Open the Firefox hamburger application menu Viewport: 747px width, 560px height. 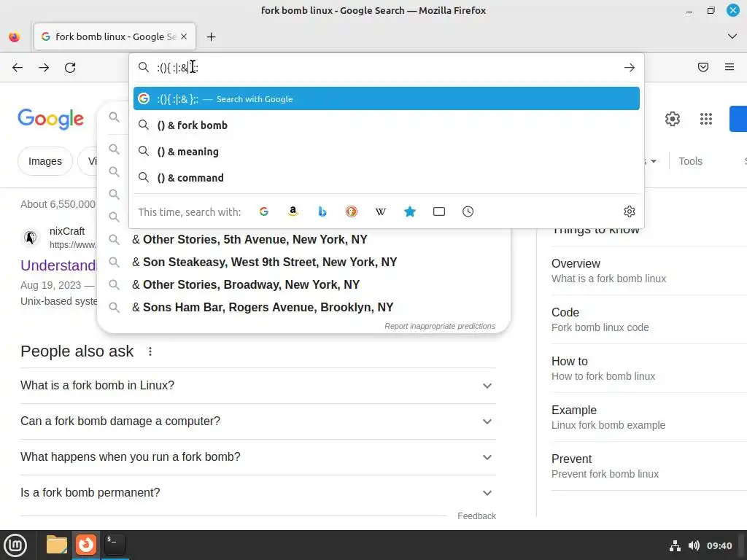click(729, 67)
